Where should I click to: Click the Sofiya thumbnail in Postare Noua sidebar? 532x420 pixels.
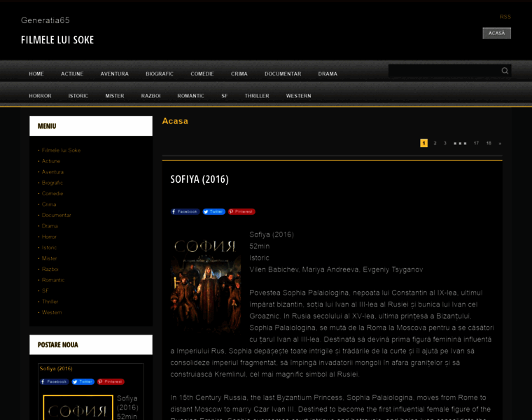[x=78, y=407]
